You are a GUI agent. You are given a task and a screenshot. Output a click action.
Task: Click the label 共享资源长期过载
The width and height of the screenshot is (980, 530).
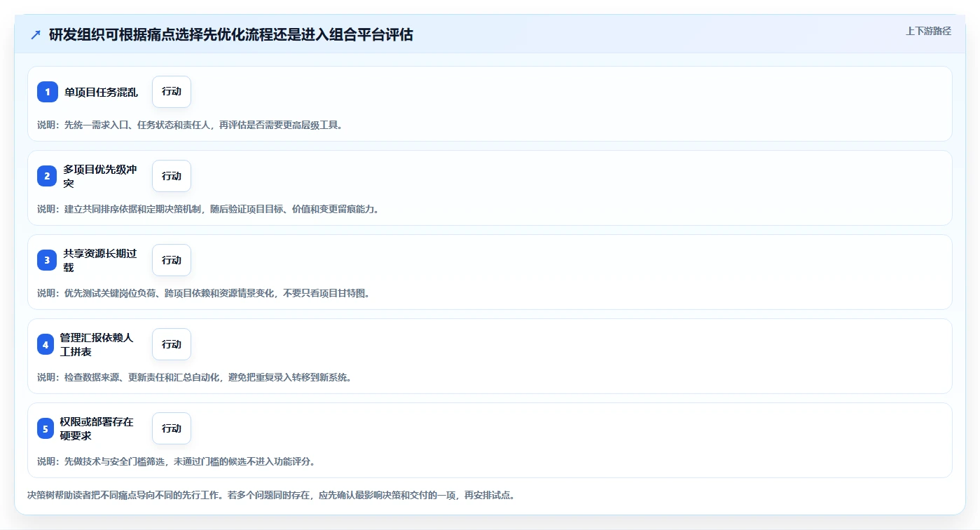[100, 260]
